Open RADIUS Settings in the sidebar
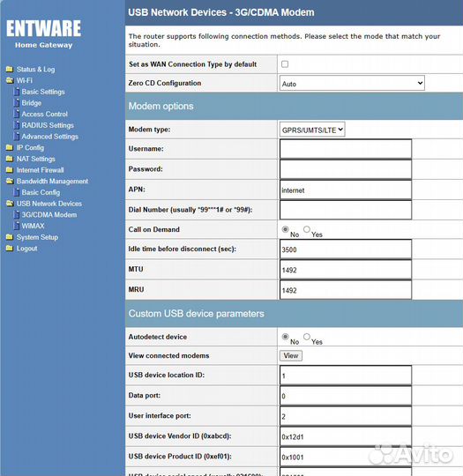Image resolution: width=463 pixels, height=476 pixels. tap(48, 125)
